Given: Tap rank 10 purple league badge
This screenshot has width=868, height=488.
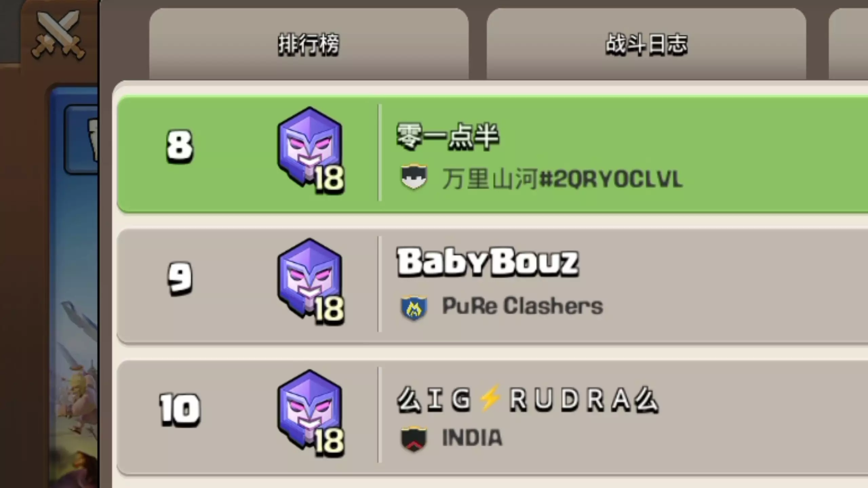Looking at the screenshot, I should 311,413.
